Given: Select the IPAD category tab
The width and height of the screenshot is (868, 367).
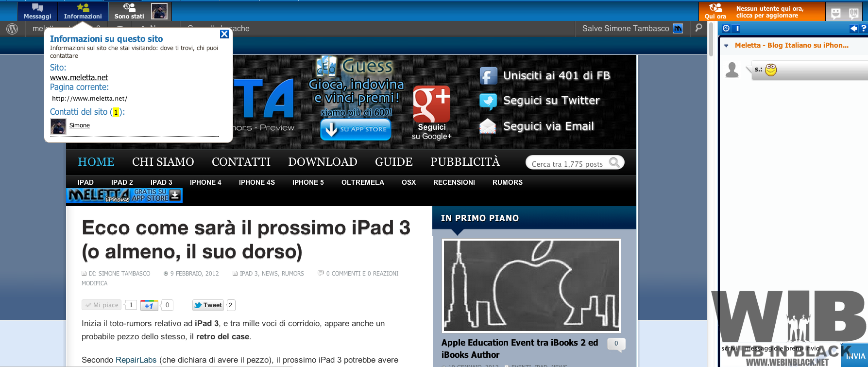Looking at the screenshot, I should (x=85, y=182).
